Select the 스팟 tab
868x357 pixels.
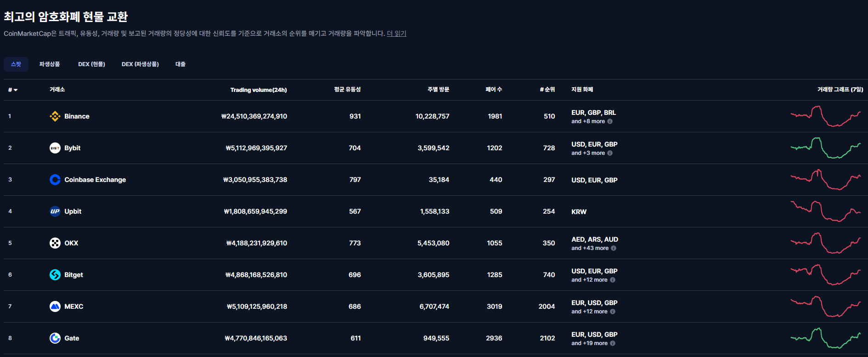[x=16, y=64]
